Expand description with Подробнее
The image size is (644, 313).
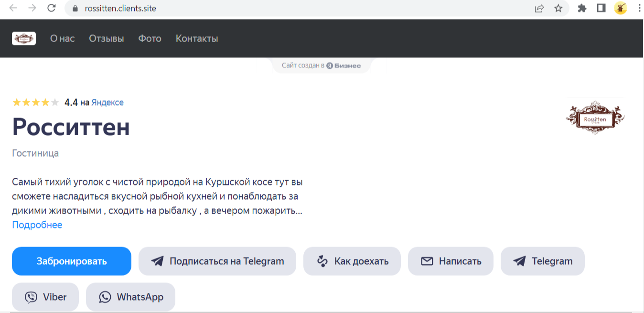coord(37,225)
